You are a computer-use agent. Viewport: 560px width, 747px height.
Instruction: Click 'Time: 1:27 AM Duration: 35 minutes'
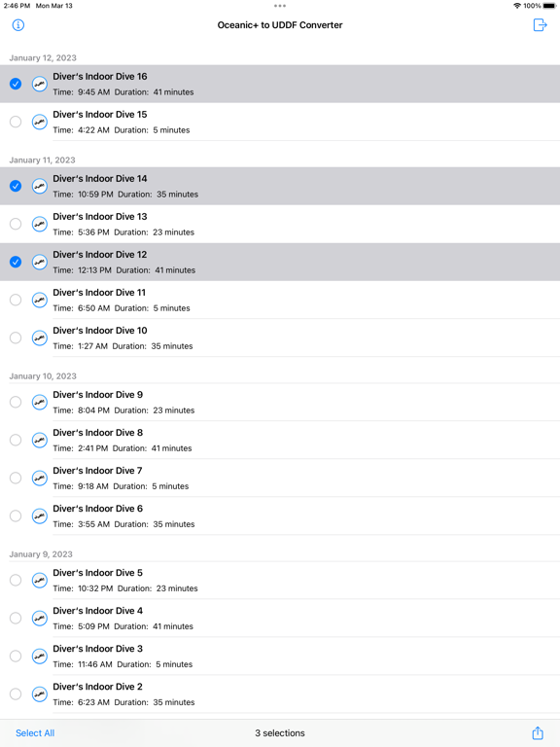click(122, 346)
